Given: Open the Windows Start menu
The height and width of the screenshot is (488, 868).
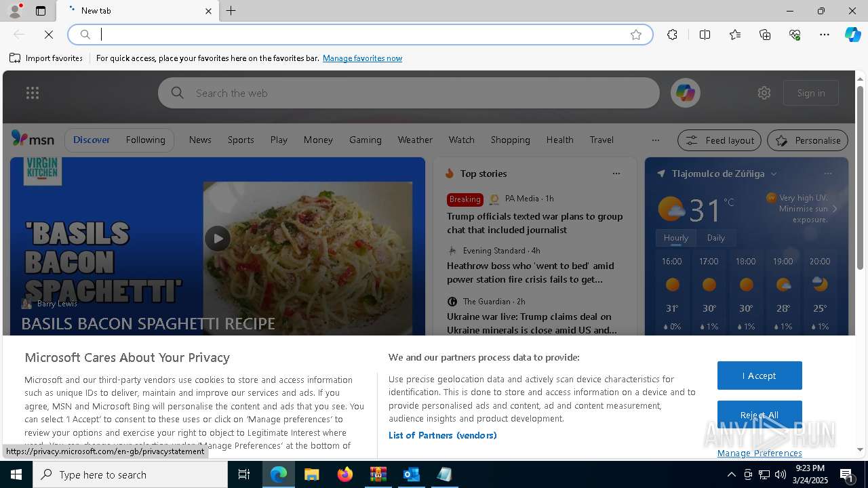Looking at the screenshot, I should [x=16, y=474].
